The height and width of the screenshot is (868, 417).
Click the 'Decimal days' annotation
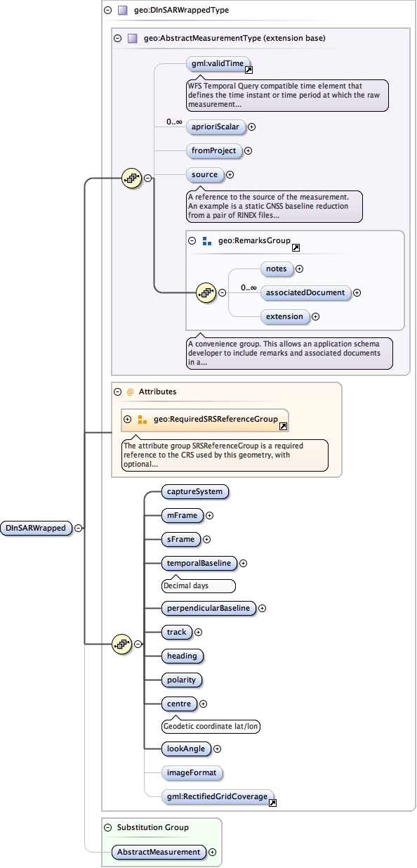(x=199, y=585)
